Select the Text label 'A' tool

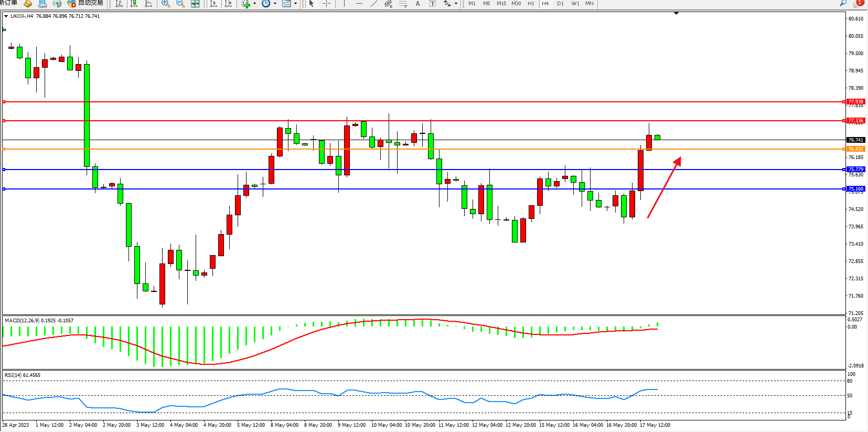(417, 4)
